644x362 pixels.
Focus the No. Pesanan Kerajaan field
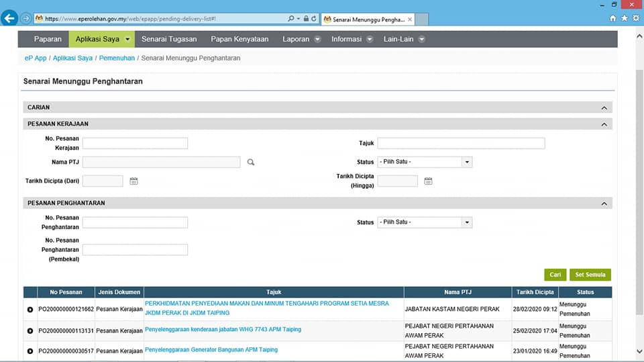135,143
